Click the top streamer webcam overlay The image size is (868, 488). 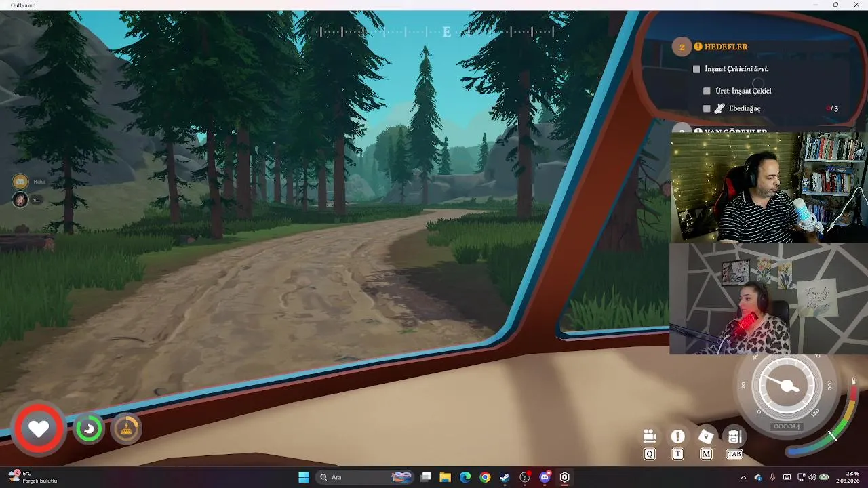769,187
